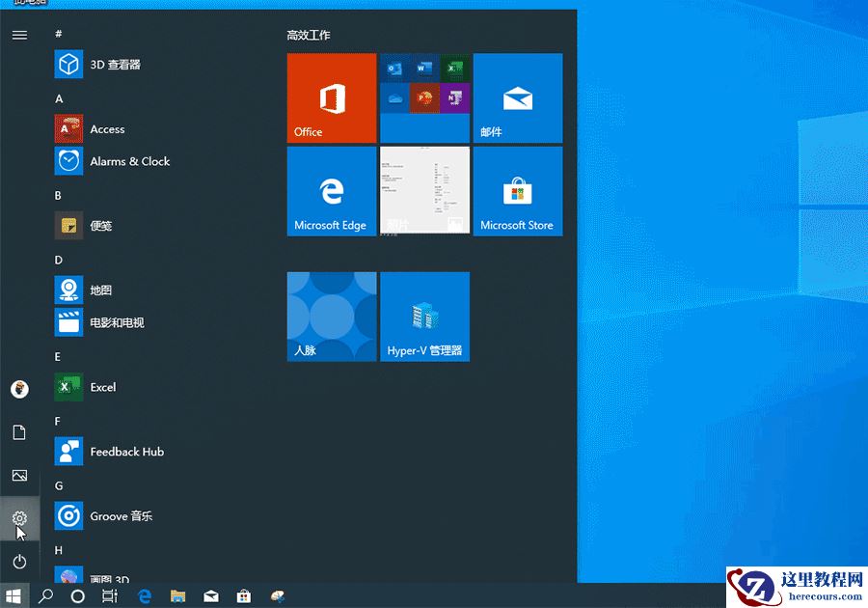
Task: Click the # section header in the app list
Action: click(58, 34)
